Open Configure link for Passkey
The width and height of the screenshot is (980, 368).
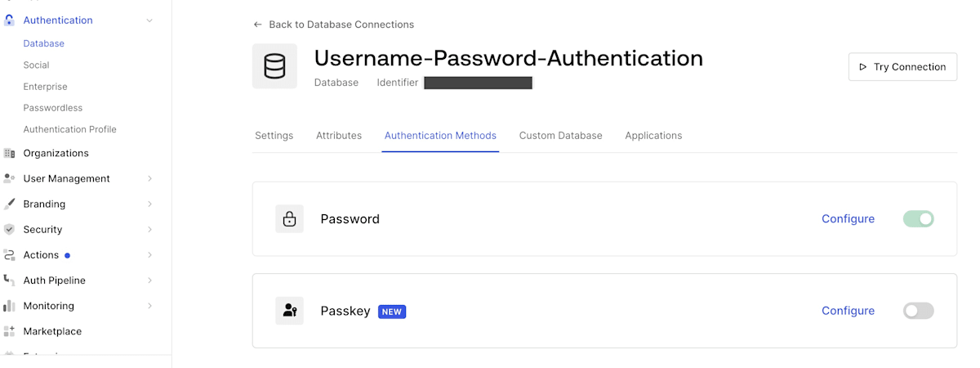click(848, 311)
